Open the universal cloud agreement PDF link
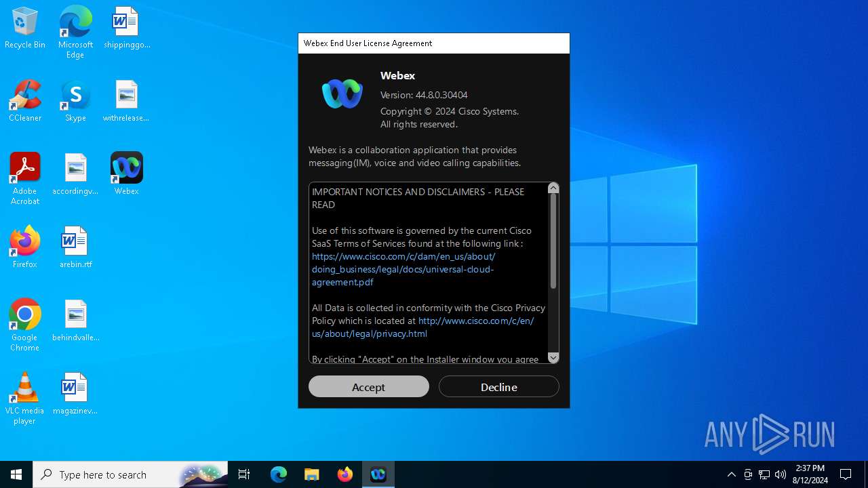This screenshot has height=488, width=868. coord(403,269)
